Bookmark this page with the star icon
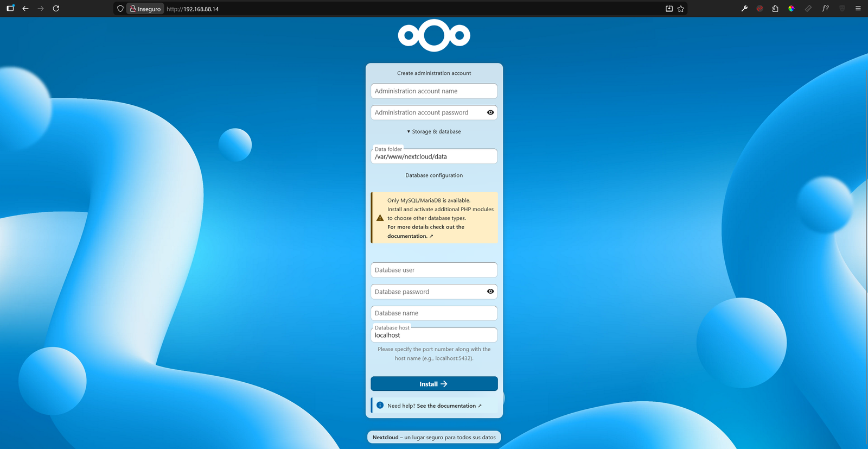 [x=681, y=9]
